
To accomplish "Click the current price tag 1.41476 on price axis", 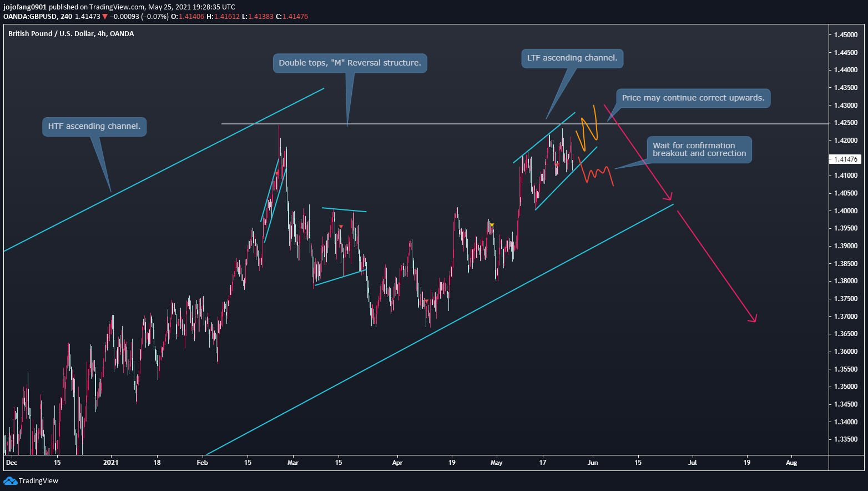I will pos(846,159).
